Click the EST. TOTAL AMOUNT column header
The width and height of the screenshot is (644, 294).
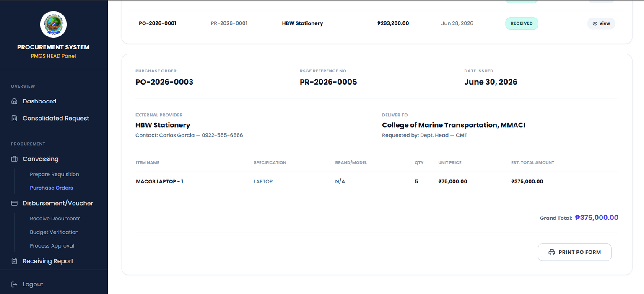(x=532, y=163)
